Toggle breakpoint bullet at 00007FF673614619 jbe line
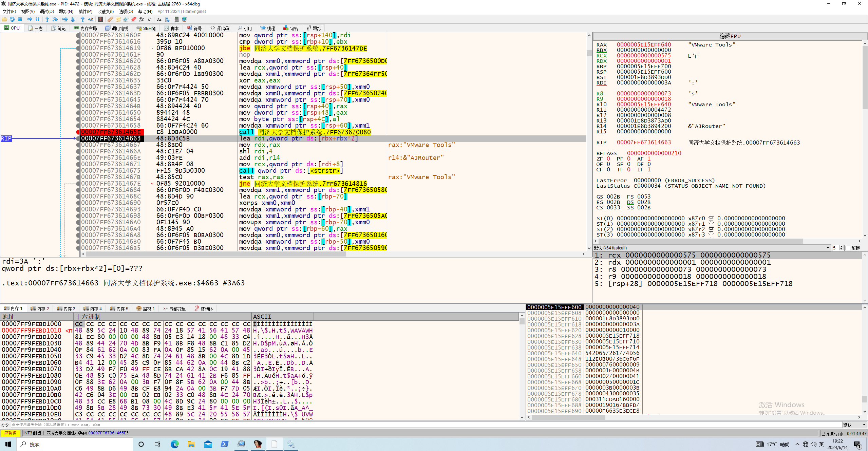Screen dimensions: 868x451 point(78,48)
